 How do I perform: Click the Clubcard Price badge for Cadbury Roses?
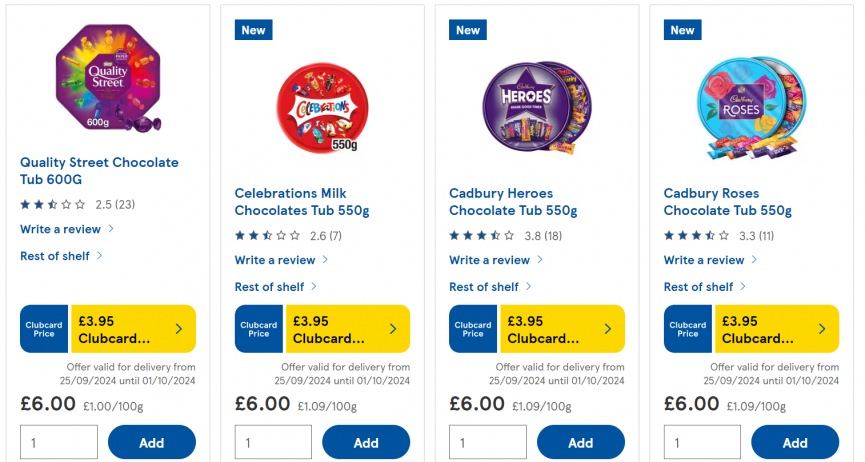point(688,329)
